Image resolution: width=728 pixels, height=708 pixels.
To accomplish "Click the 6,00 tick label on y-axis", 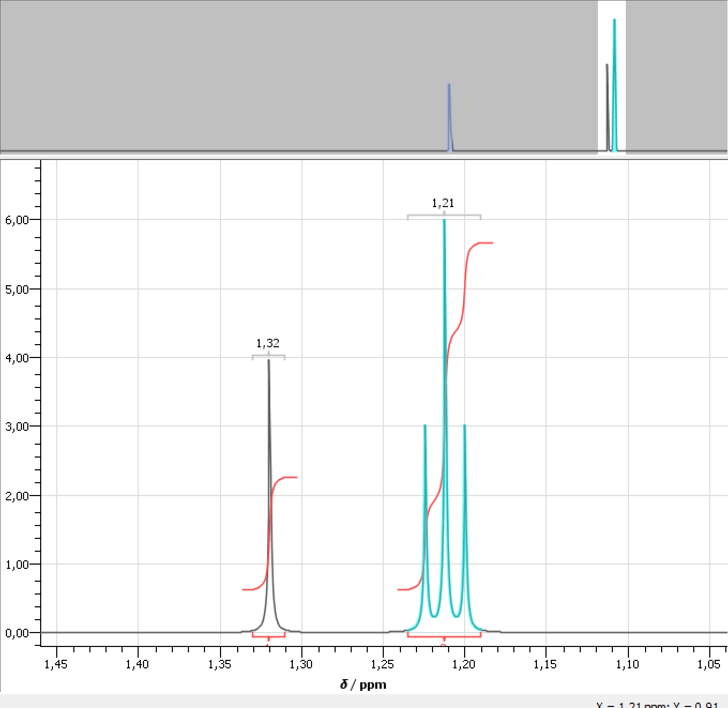I will point(17,220).
